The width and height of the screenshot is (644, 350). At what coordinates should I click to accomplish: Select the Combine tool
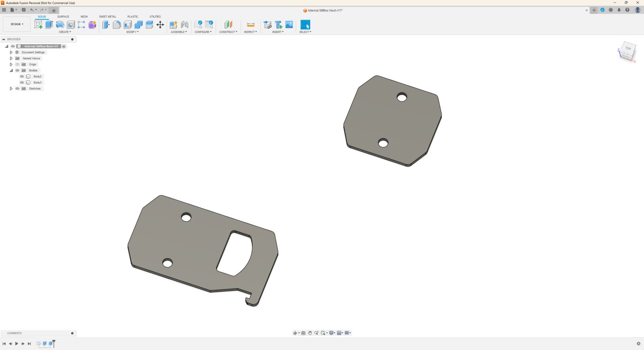click(138, 25)
